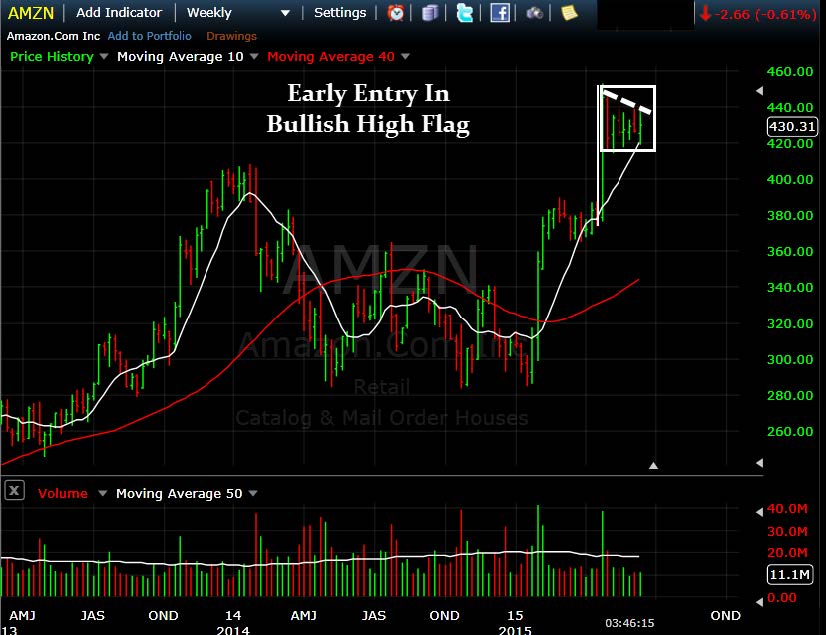Click the 380.00 price axis label
Image resolution: width=826 pixels, height=635 pixels.
tap(790, 216)
